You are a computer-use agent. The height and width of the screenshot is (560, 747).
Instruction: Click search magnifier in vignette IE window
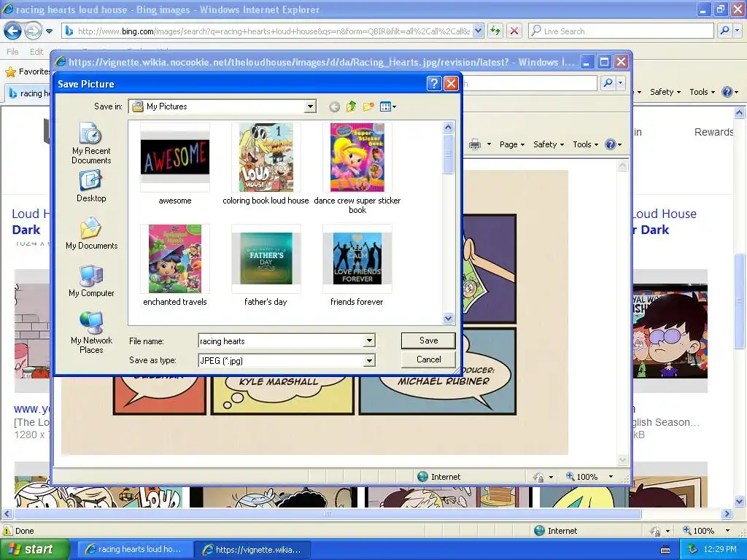click(x=608, y=83)
